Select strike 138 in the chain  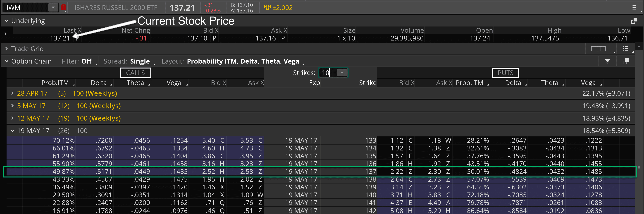tap(371, 179)
